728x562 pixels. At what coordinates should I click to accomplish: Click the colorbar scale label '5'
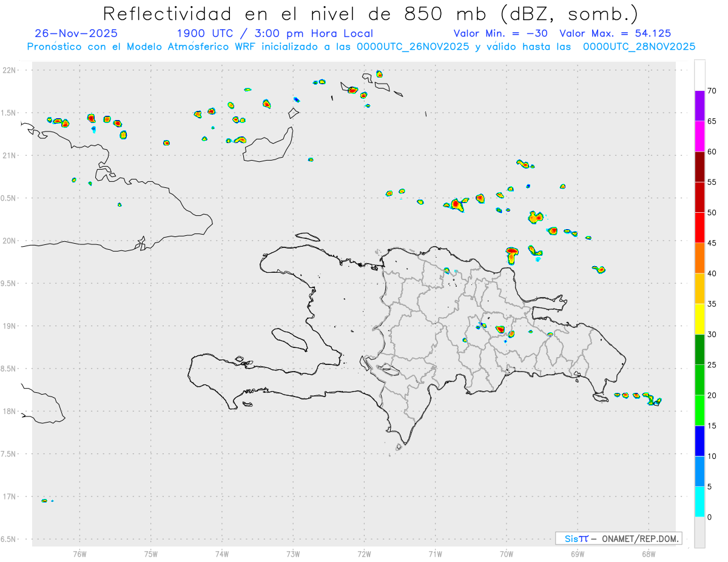710,487
